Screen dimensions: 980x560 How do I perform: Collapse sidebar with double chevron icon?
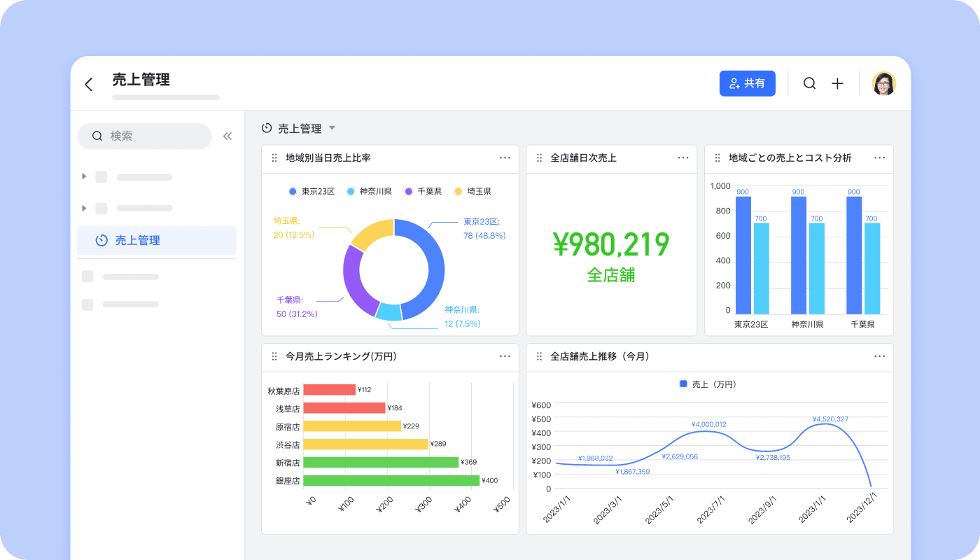point(227,136)
